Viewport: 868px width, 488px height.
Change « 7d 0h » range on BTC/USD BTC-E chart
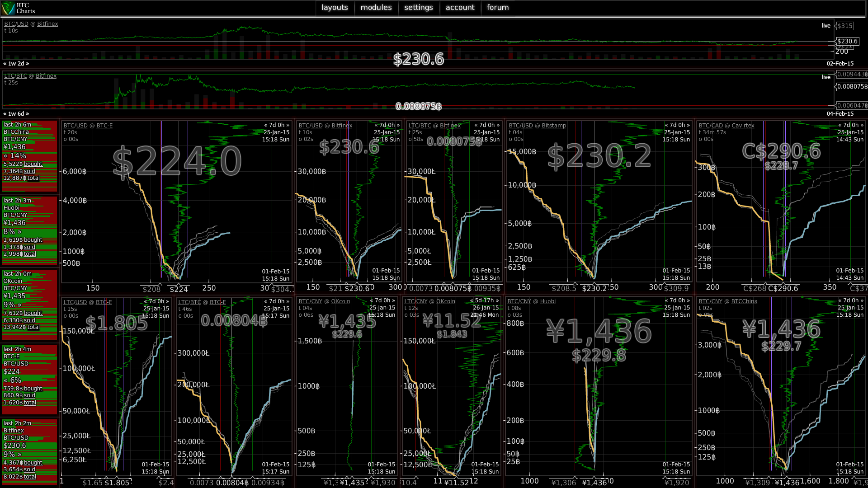point(277,125)
